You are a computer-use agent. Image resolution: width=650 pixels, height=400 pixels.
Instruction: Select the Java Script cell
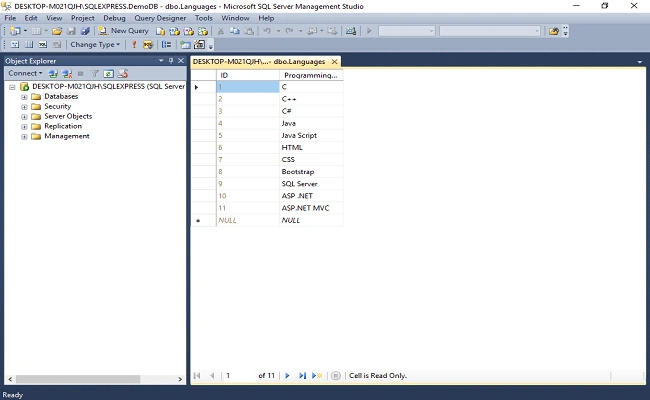[x=311, y=136]
